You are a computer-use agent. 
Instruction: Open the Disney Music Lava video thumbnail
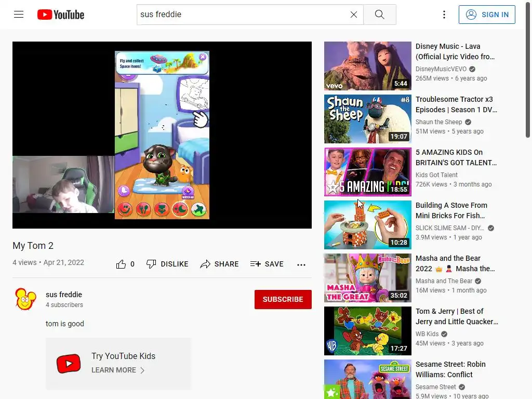367,66
